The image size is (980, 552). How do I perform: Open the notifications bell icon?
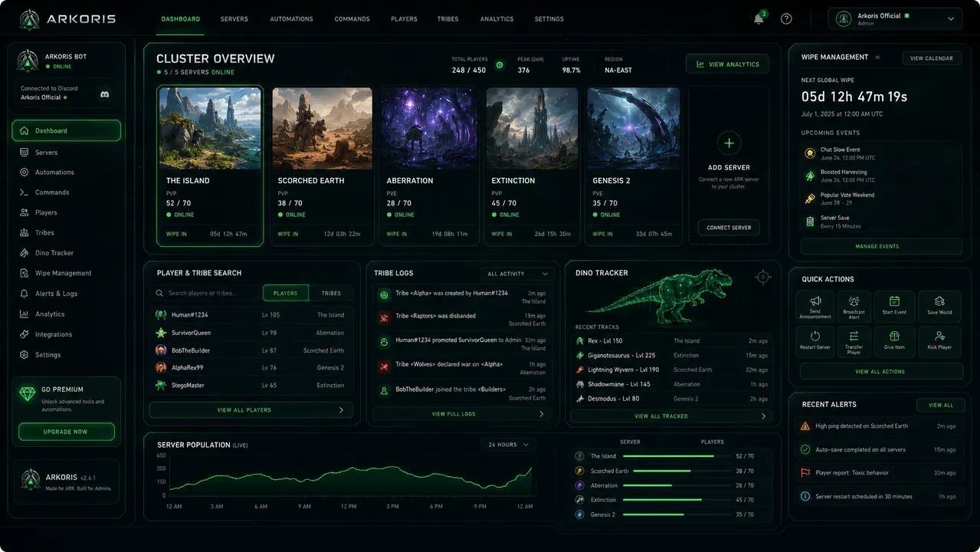[759, 19]
